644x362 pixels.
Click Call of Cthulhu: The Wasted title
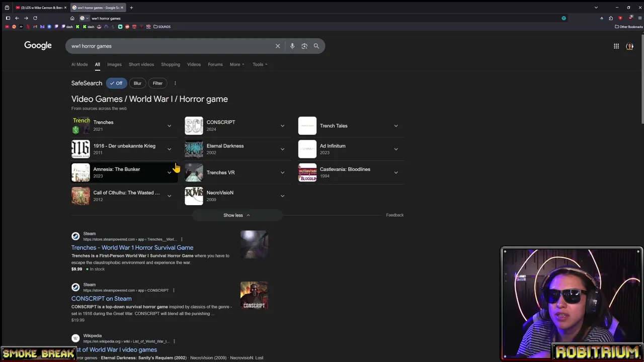click(126, 193)
